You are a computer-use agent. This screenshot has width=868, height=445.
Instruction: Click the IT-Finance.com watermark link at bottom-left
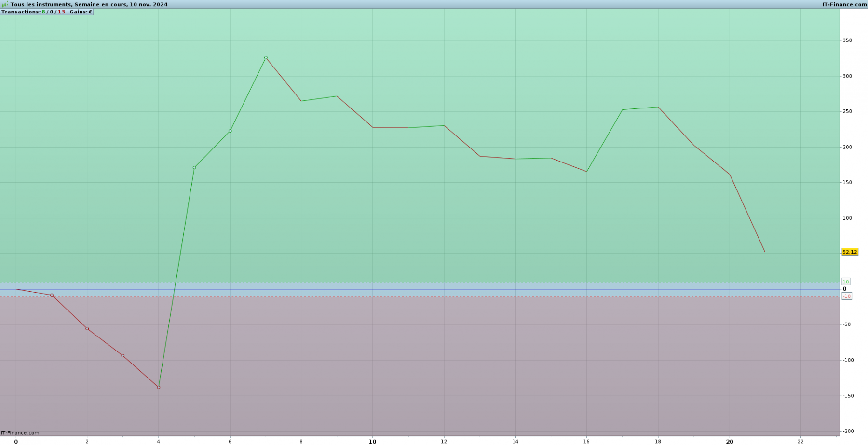click(20, 433)
